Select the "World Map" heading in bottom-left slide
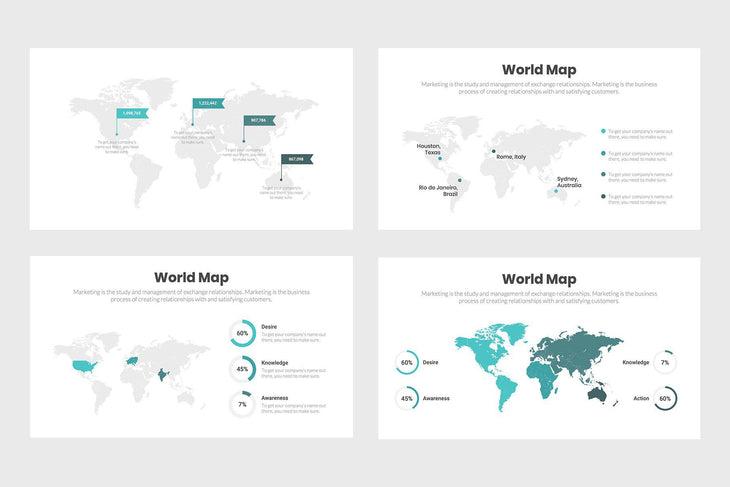The image size is (730, 487). point(191,277)
